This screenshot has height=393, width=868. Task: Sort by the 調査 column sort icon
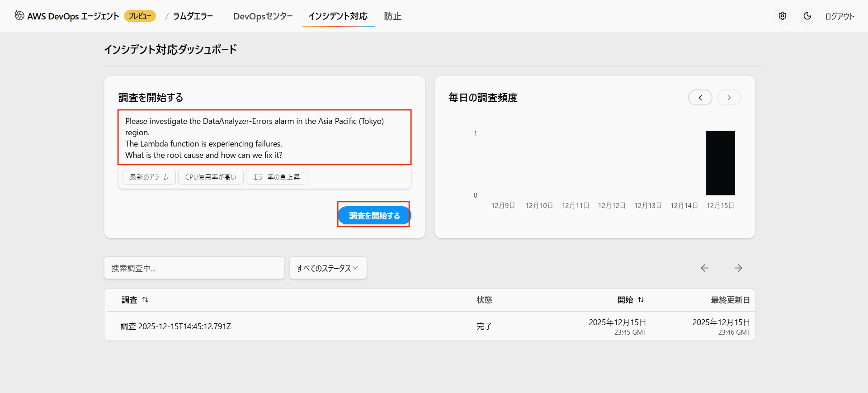(x=145, y=300)
